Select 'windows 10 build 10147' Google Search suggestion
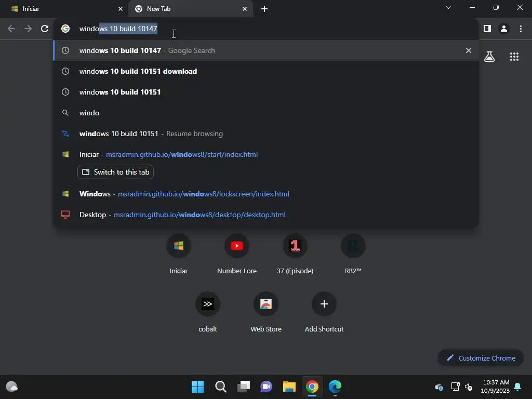 pyautogui.click(x=266, y=50)
